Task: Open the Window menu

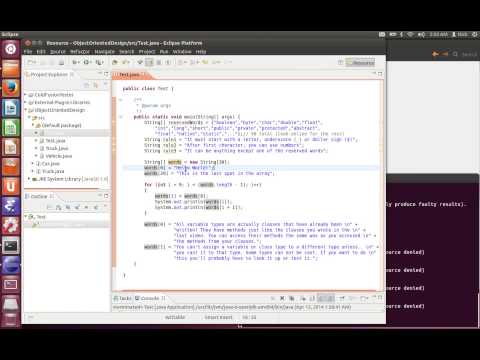Action: (x=182, y=52)
